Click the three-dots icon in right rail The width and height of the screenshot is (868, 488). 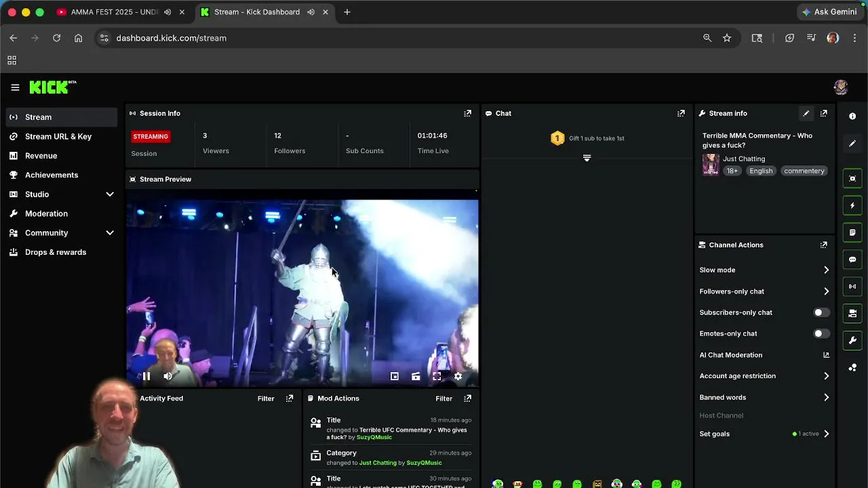[x=852, y=367]
